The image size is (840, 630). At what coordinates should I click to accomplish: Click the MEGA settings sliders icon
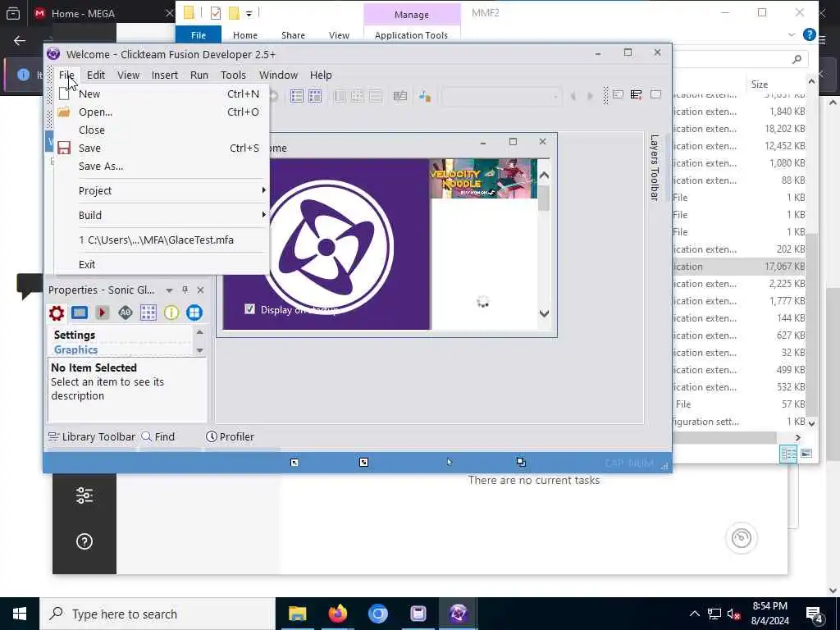(84, 495)
